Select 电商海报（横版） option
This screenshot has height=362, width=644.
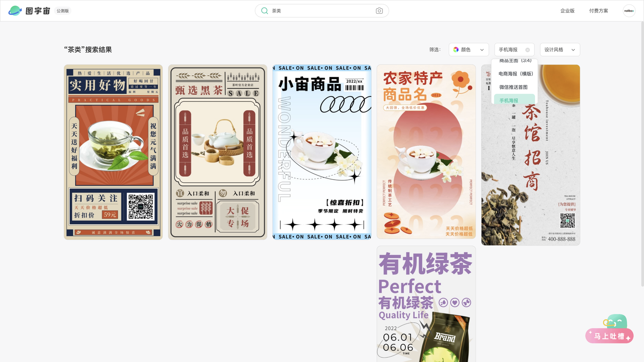[516, 74]
